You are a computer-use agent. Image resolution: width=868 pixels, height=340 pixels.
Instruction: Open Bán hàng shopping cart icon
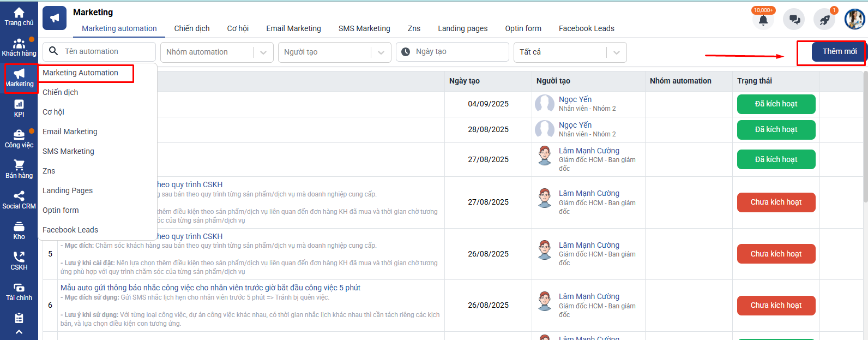[x=19, y=166]
